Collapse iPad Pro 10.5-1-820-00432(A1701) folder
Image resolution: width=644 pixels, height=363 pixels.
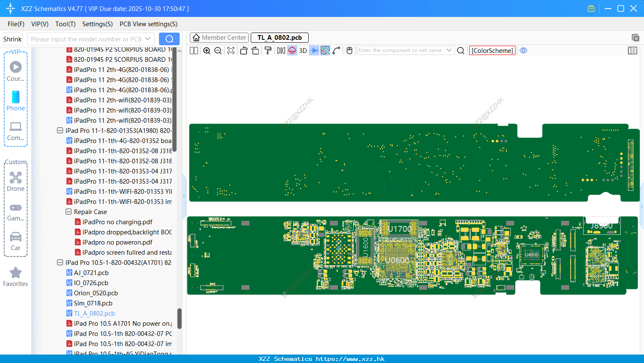60,263
